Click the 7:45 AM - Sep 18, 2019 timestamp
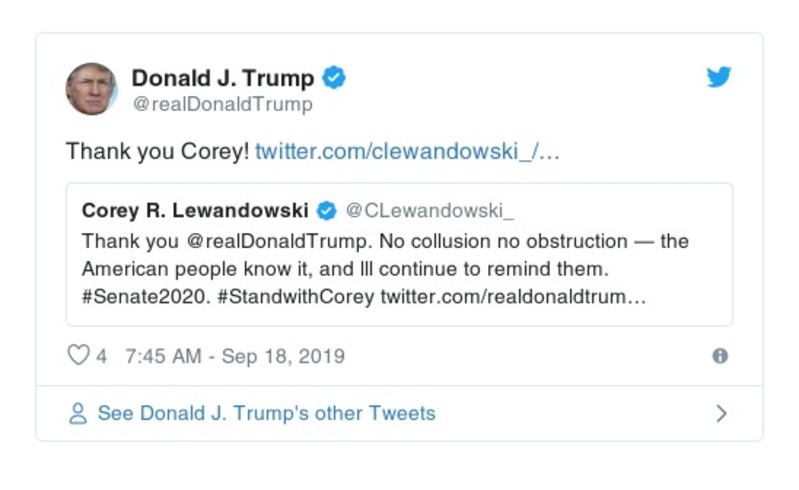 tap(235, 356)
